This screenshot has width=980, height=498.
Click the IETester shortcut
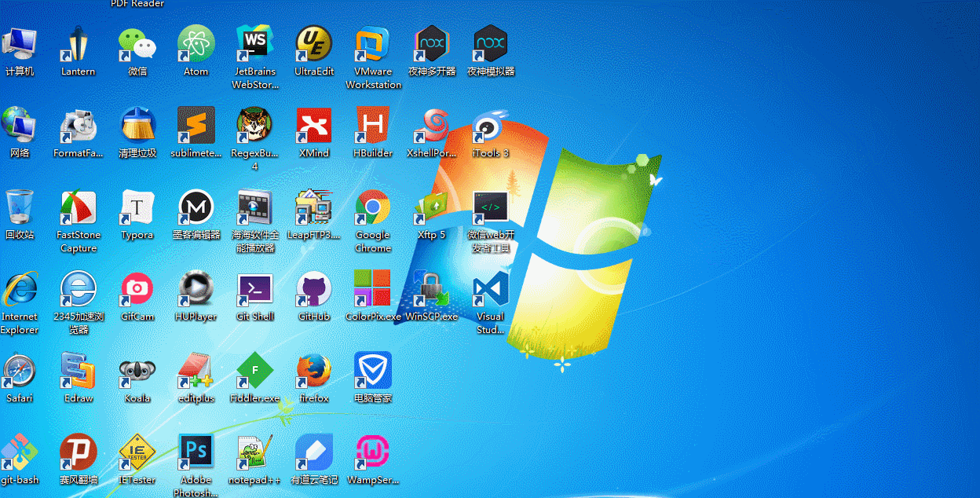(137, 452)
